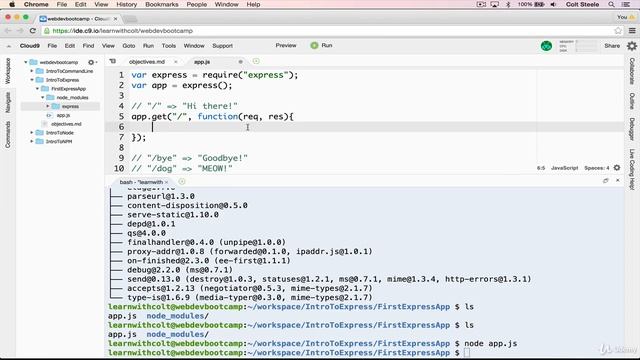Click the Bluetooth icon in menu bar
Screen dimensions: 640x360
508,4
